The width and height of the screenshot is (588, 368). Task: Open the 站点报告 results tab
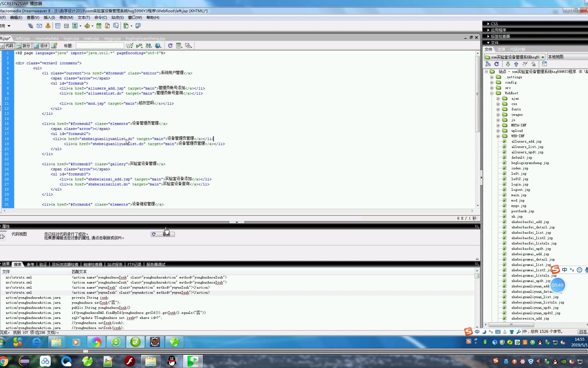(115, 264)
